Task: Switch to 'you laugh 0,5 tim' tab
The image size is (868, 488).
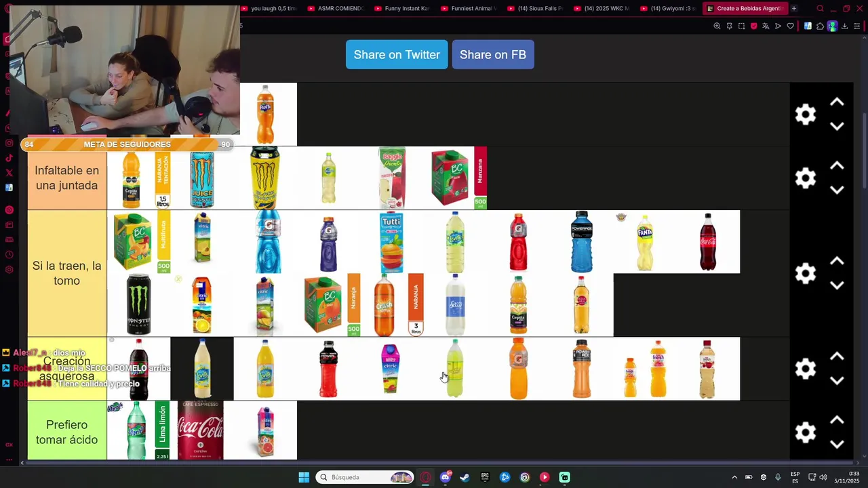Action: click(269, 9)
